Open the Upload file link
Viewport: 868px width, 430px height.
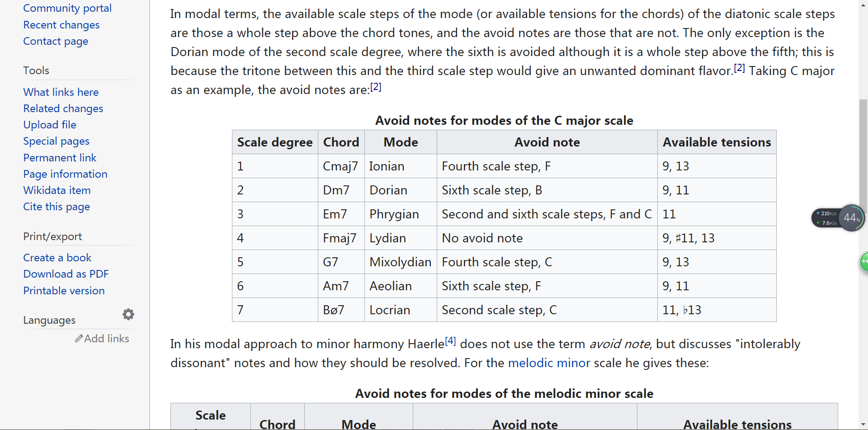[x=50, y=125]
